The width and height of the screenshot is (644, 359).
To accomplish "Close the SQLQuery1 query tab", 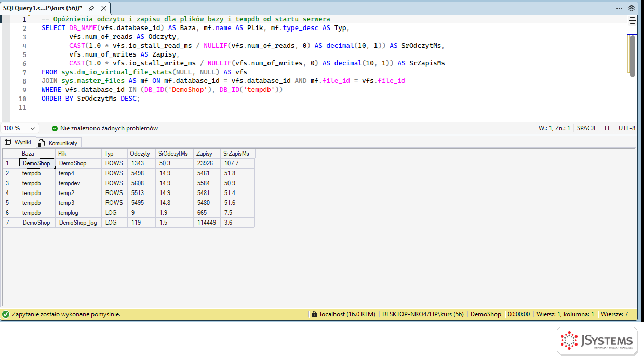I will click(x=104, y=8).
